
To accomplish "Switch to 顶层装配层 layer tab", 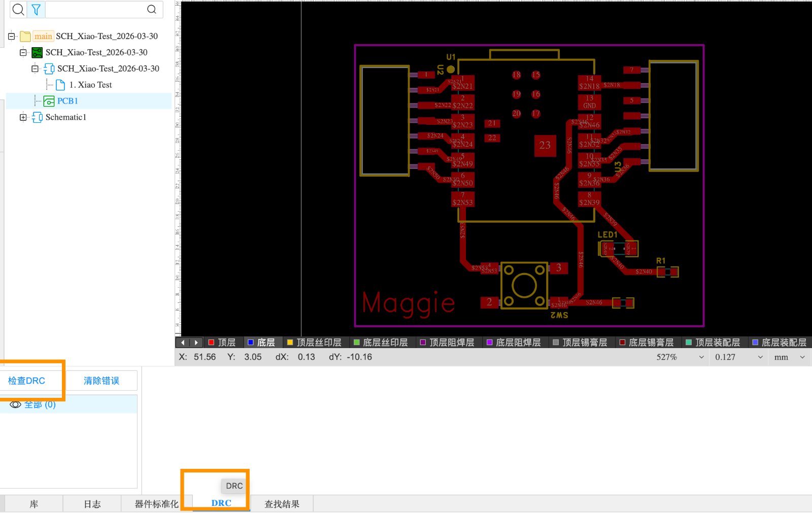I will point(713,343).
